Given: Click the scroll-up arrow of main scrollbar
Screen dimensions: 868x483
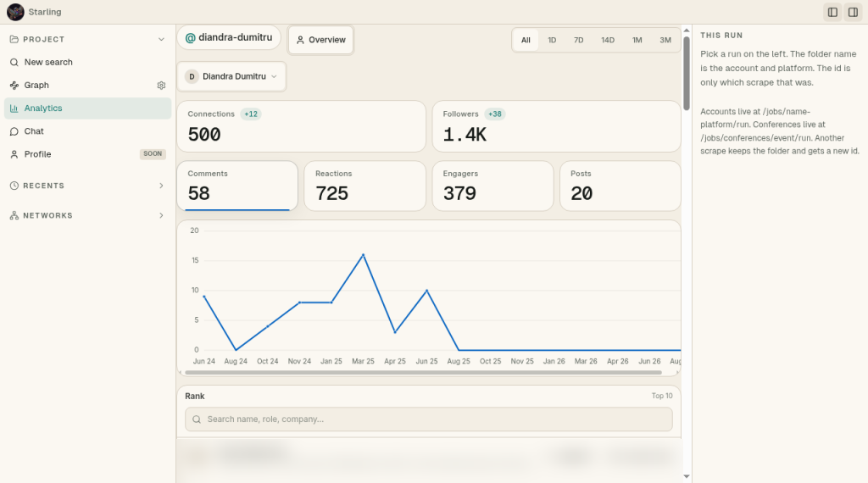Looking at the screenshot, I should click(x=687, y=31).
